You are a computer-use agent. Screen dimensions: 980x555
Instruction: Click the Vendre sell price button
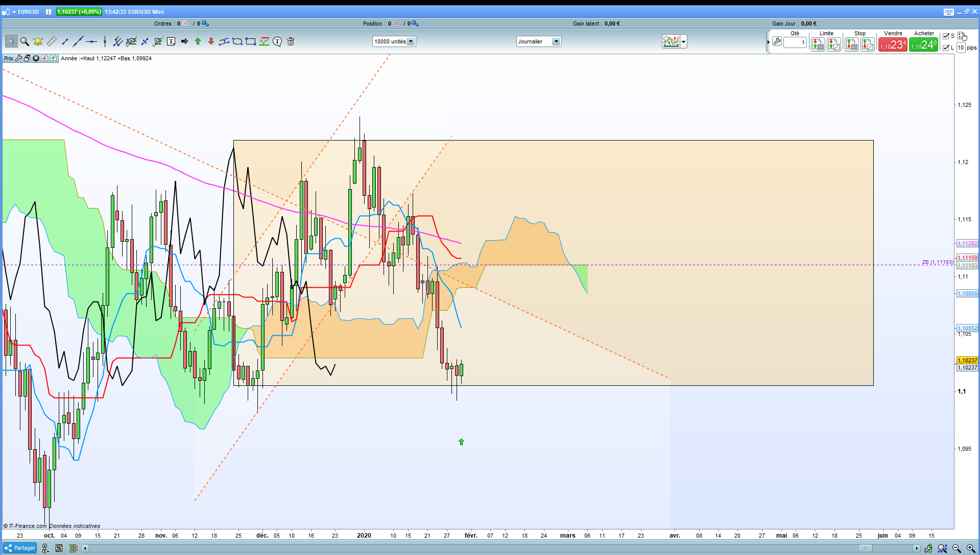(893, 45)
